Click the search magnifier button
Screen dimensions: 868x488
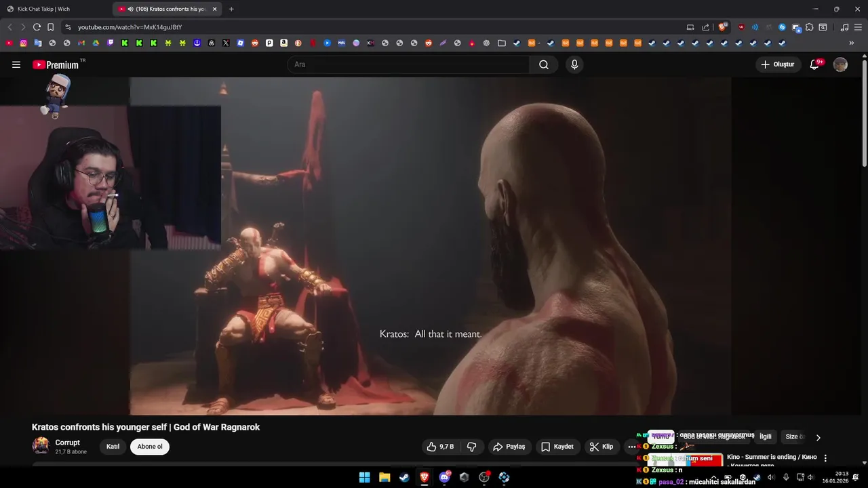tap(544, 64)
